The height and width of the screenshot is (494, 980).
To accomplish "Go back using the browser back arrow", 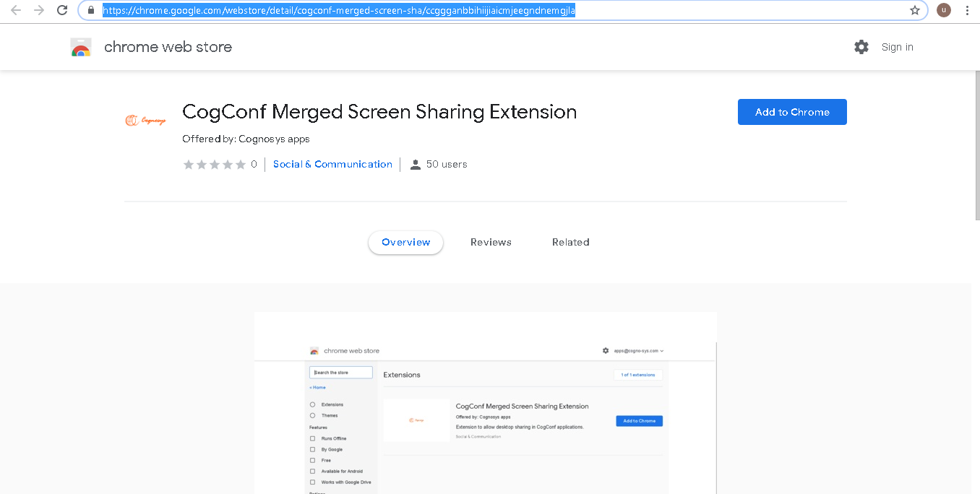I will click(16, 10).
